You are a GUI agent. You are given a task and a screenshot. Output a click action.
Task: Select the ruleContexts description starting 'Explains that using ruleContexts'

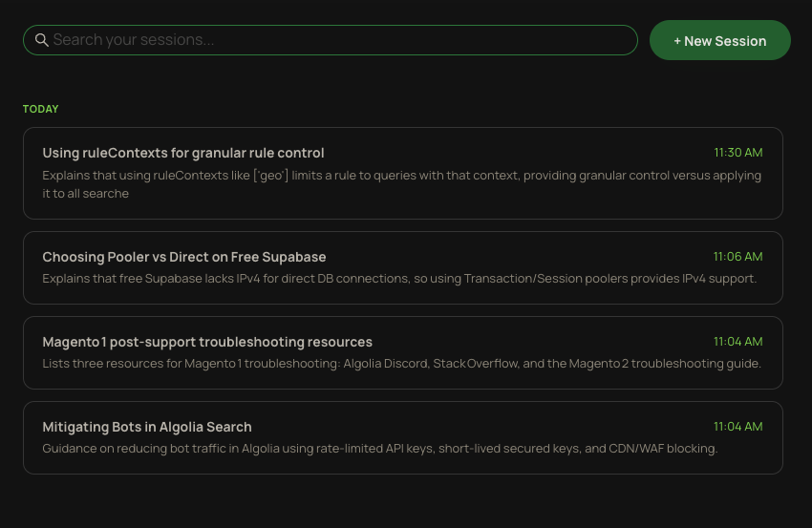pyautogui.click(x=402, y=184)
